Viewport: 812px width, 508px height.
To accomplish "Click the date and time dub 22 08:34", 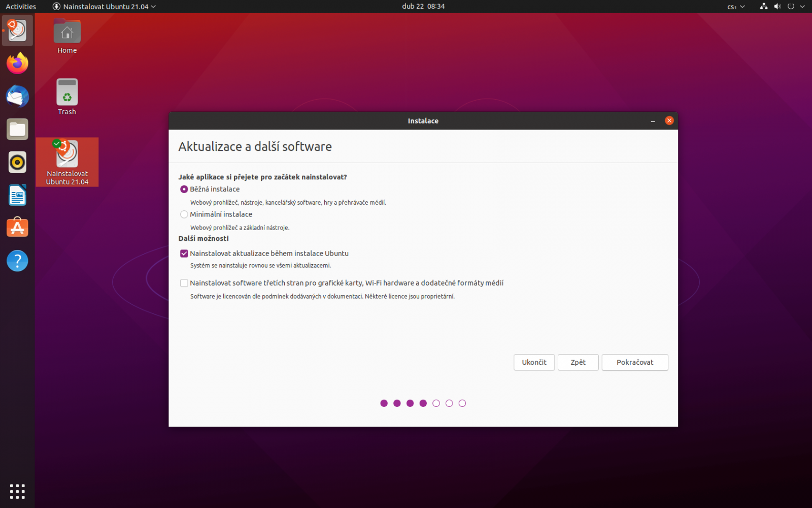I will (x=423, y=7).
